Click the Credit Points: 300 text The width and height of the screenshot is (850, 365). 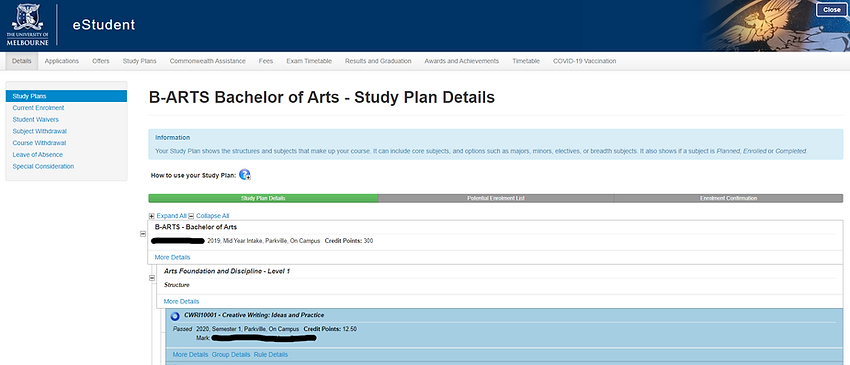349,241
